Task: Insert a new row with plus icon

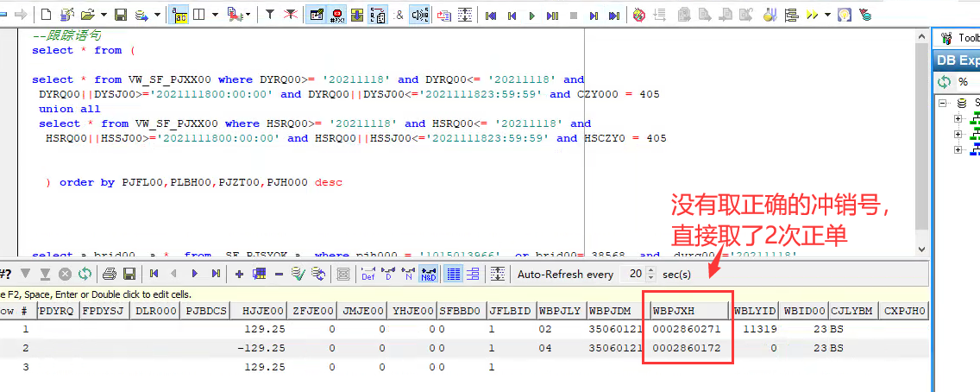Action: [x=239, y=273]
